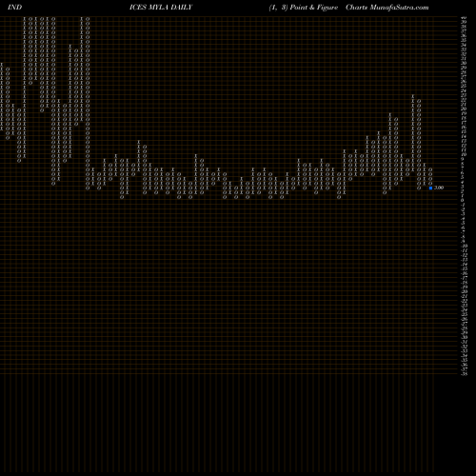Click the 'IND' header text
Viewport: 476px width, 476px height.
tap(14, 8)
